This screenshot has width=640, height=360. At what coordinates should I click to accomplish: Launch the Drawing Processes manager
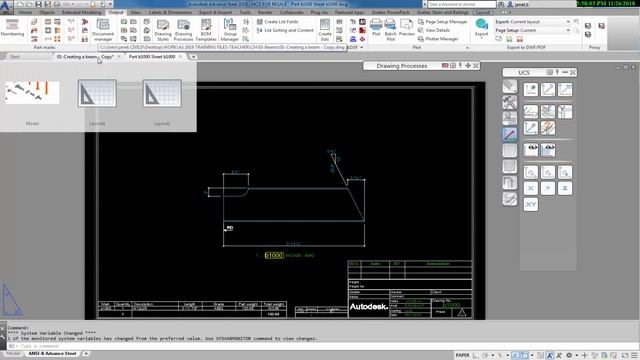[x=183, y=30]
